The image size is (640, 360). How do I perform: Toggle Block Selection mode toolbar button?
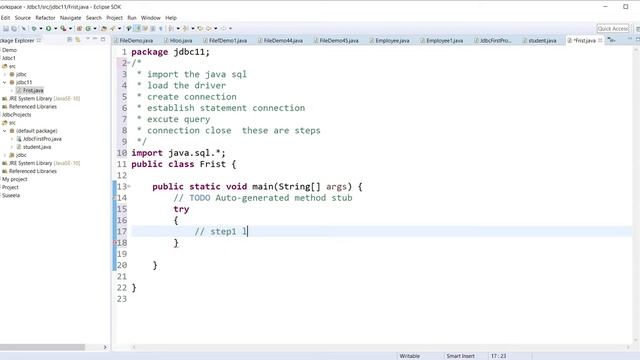(x=153, y=29)
